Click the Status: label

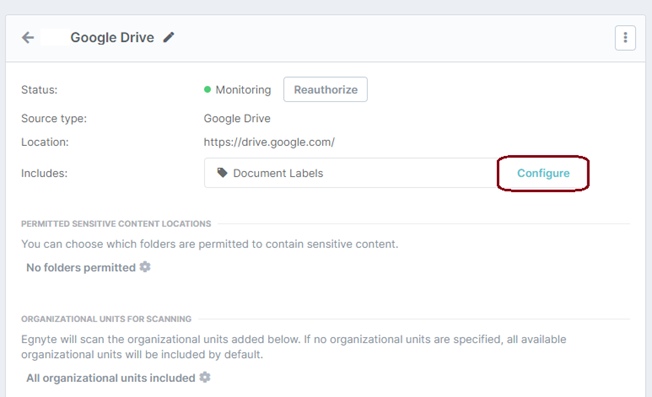(x=40, y=90)
